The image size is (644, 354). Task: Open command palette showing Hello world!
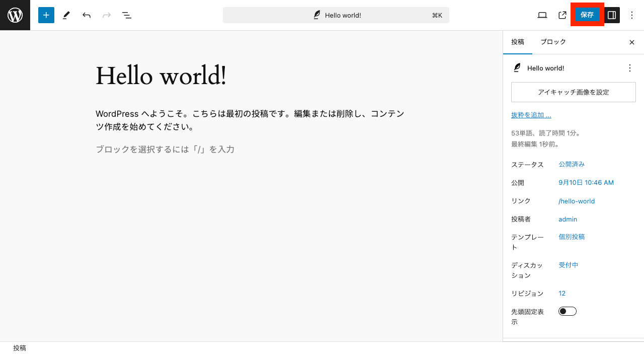click(336, 15)
